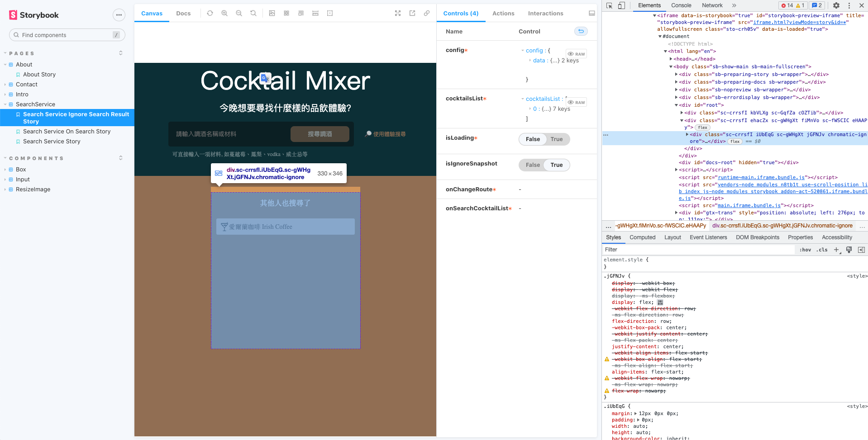868x440 pixels.
Task: Expand the Input component
Action: pyautogui.click(x=23, y=180)
